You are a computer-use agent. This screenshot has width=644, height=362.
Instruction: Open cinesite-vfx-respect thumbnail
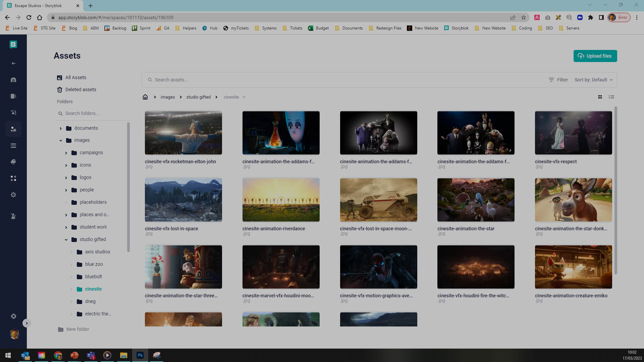(x=574, y=133)
